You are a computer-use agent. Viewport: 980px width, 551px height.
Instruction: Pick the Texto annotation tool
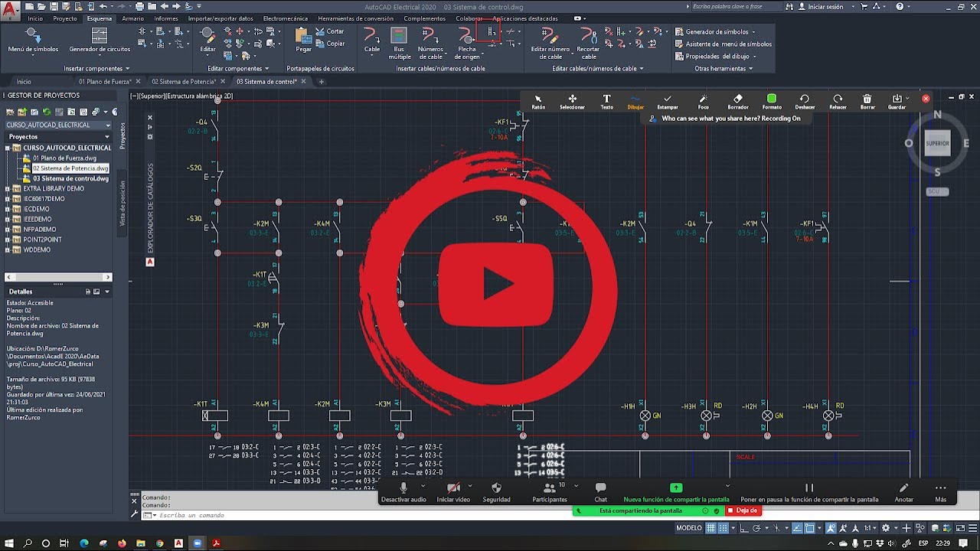click(x=606, y=102)
